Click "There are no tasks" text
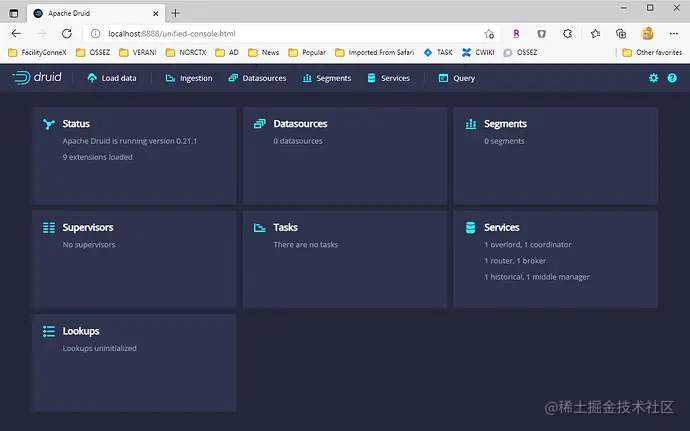690x431 pixels. pyautogui.click(x=305, y=245)
